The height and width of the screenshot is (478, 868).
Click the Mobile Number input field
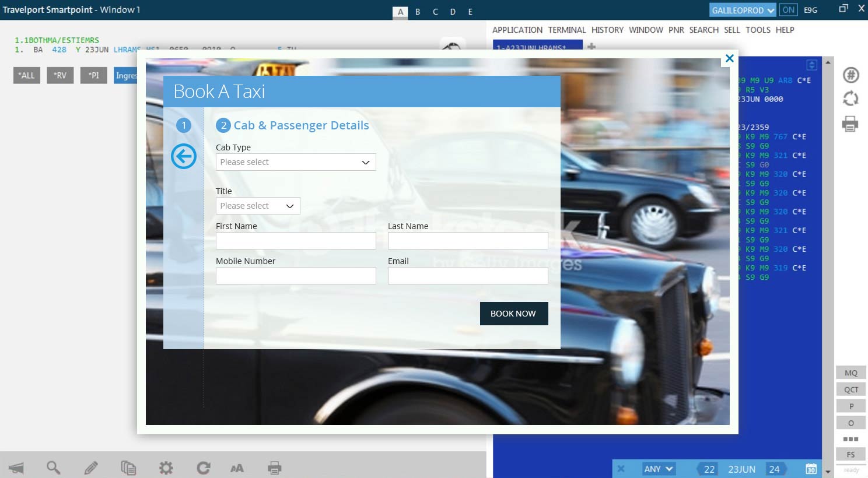[296, 276]
